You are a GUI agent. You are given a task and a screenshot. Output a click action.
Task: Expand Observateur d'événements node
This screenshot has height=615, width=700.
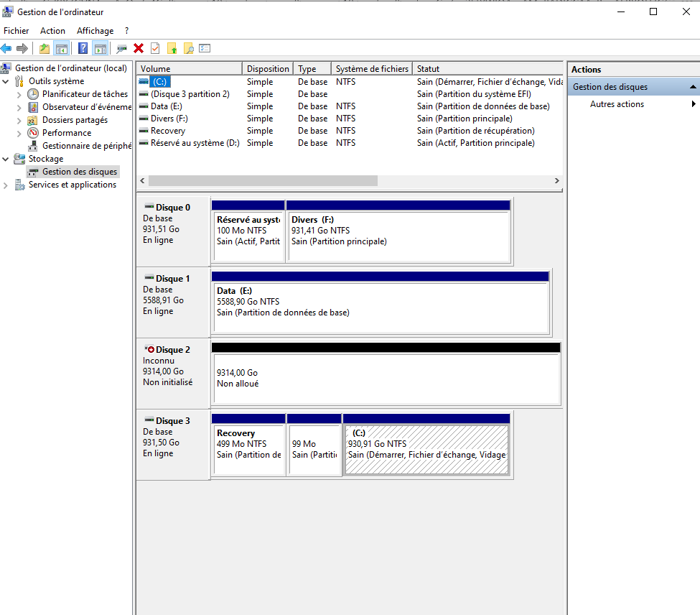click(19, 108)
